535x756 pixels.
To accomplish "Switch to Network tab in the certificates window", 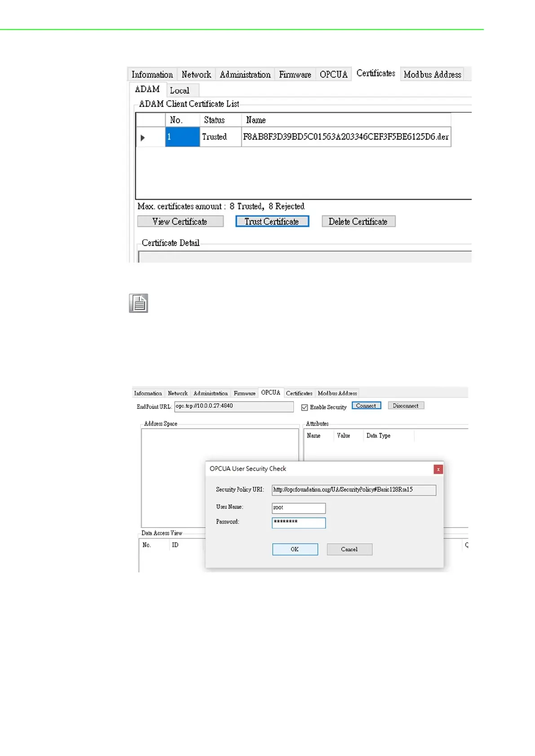I will point(196,75).
